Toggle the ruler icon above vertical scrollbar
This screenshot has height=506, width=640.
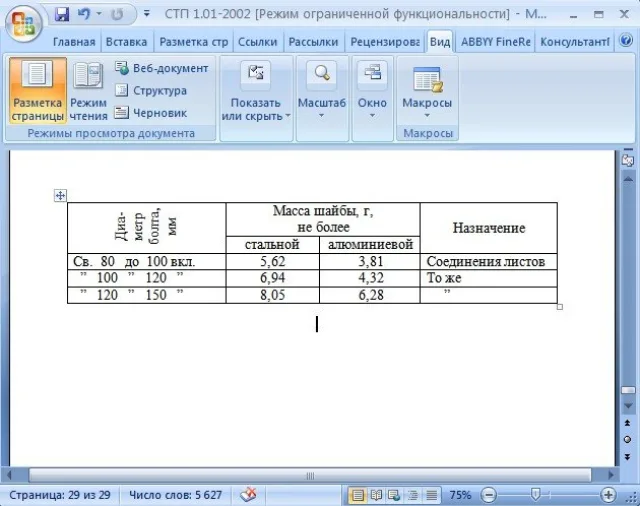(628, 159)
